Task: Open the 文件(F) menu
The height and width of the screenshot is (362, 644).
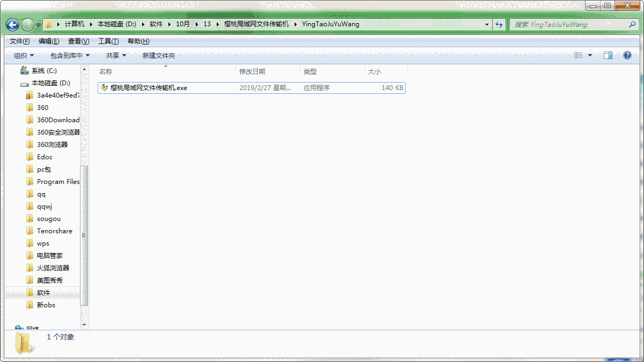Action: point(19,41)
